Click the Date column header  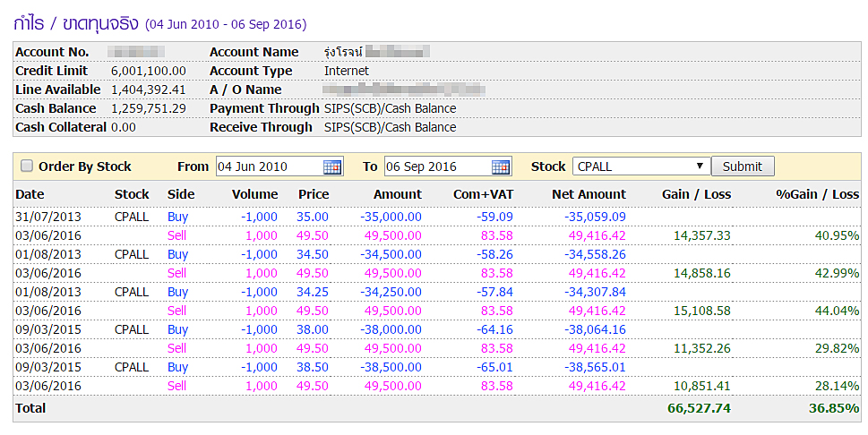[30, 194]
